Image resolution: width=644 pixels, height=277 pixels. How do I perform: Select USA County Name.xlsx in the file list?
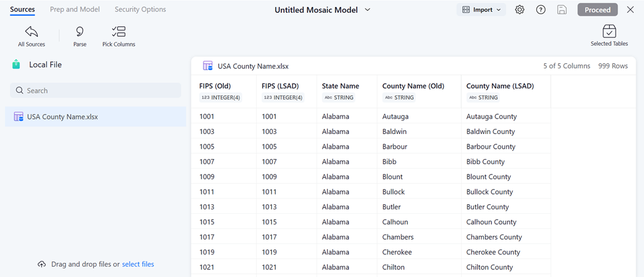pyautogui.click(x=62, y=117)
